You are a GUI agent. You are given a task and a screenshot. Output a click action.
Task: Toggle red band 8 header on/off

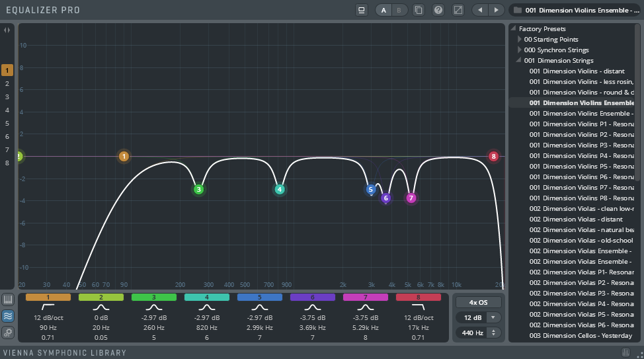pos(418,297)
